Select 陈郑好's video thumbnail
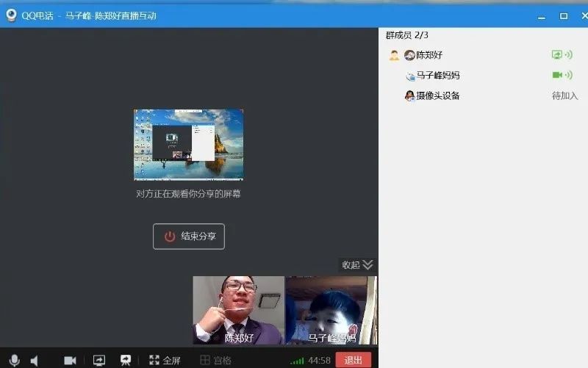Image resolution: width=588 pixels, height=368 pixels. point(238,310)
